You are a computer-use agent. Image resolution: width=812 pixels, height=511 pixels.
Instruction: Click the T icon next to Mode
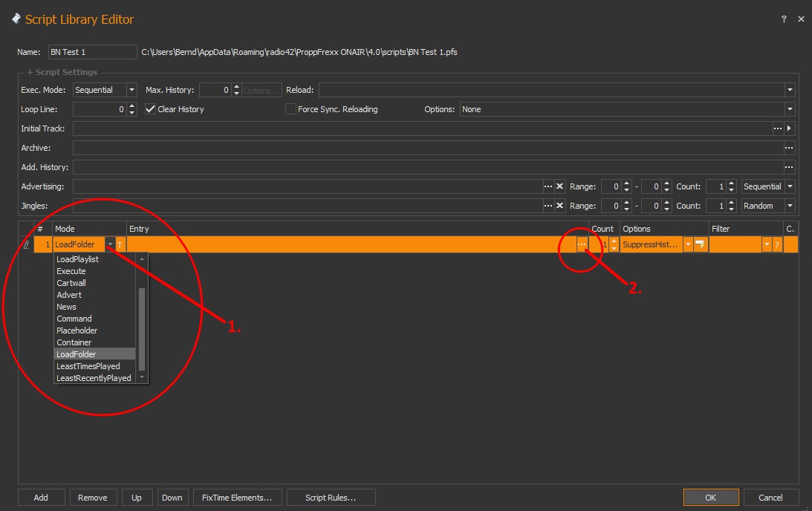(120, 244)
